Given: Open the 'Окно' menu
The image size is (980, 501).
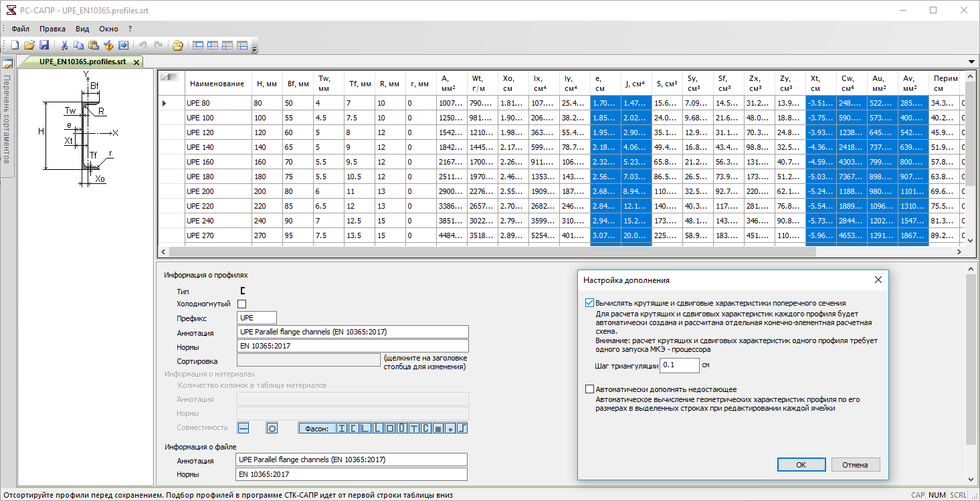Looking at the screenshot, I should pos(108,29).
